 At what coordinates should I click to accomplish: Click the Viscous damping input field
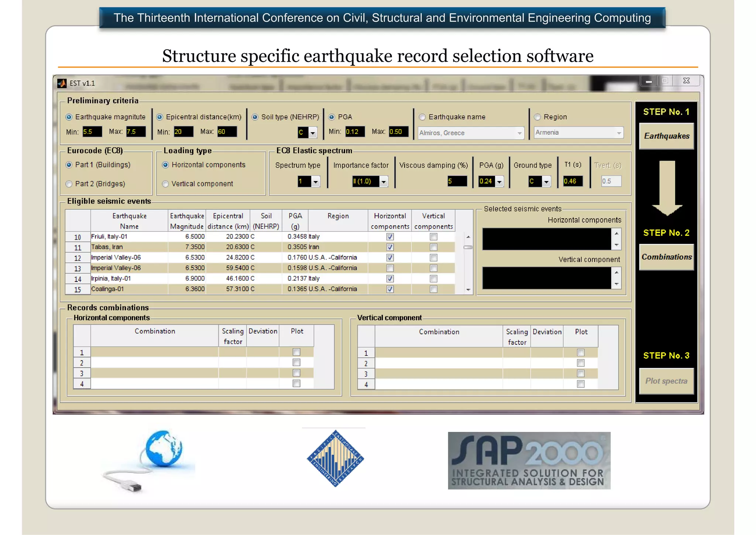point(457,181)
